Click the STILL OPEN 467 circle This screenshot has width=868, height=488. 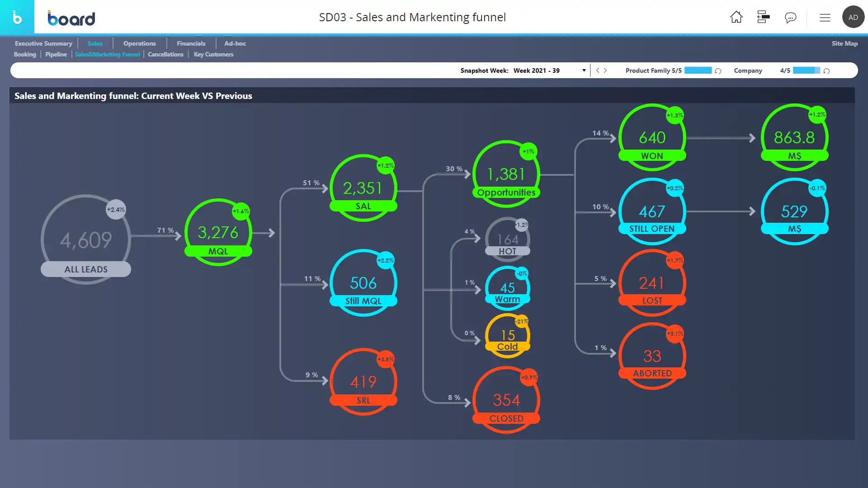click(652, 211)
